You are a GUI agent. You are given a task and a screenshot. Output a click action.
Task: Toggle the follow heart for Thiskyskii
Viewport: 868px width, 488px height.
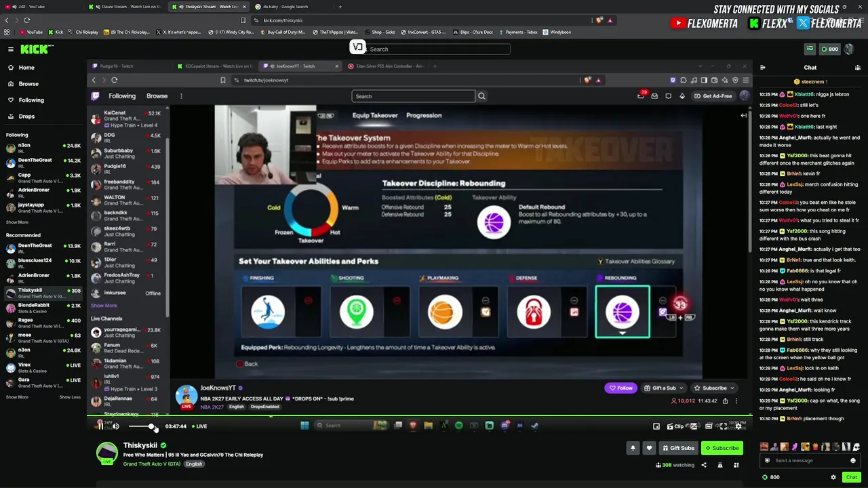tap(649, 448)
